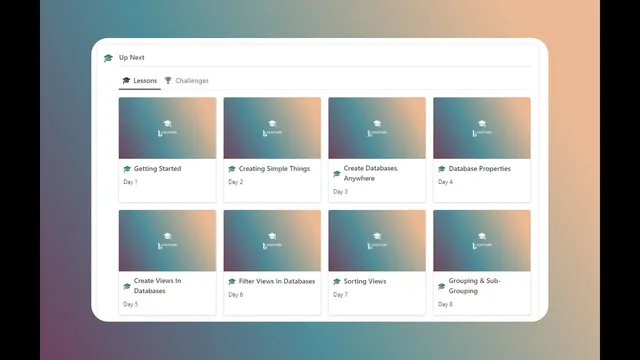Click the cap icon beside Create Views In Databases
Viewport: 640px width, 360px height.
click(x=127, y=286)
